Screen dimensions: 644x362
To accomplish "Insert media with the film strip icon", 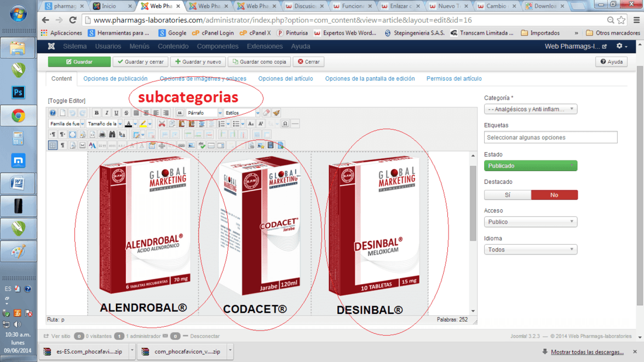I will pyautogui.click(x=271, y=145).
